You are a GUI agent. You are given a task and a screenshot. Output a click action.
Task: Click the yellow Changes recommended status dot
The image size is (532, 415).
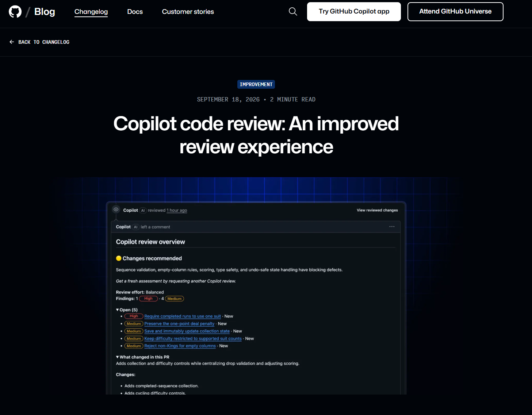(119, 258)
